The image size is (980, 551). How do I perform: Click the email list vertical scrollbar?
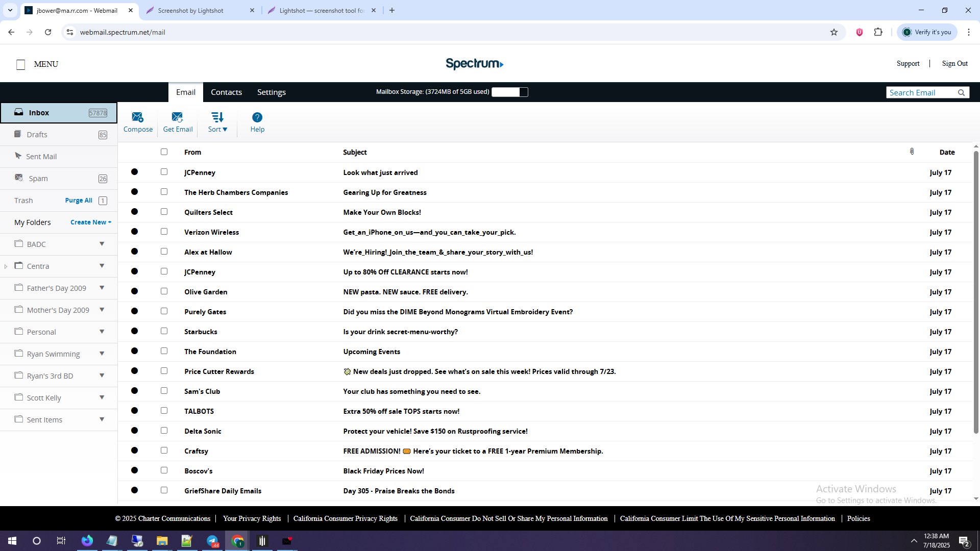click(976, 292)
